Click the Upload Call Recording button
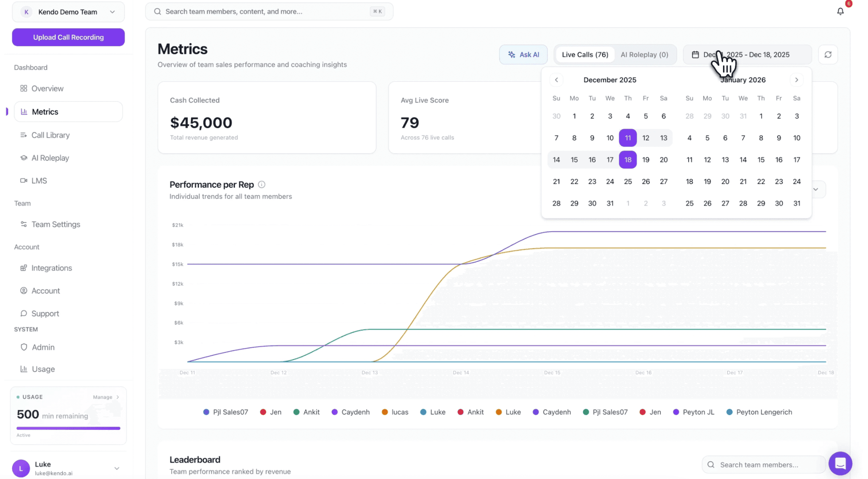 tap(68, 37)
